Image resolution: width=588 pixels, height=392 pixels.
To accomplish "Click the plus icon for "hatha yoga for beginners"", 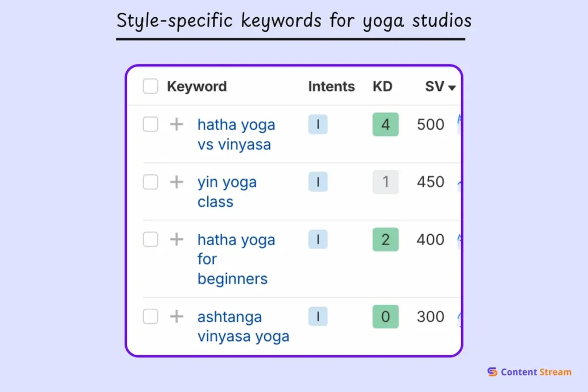I will pos(176,239).
